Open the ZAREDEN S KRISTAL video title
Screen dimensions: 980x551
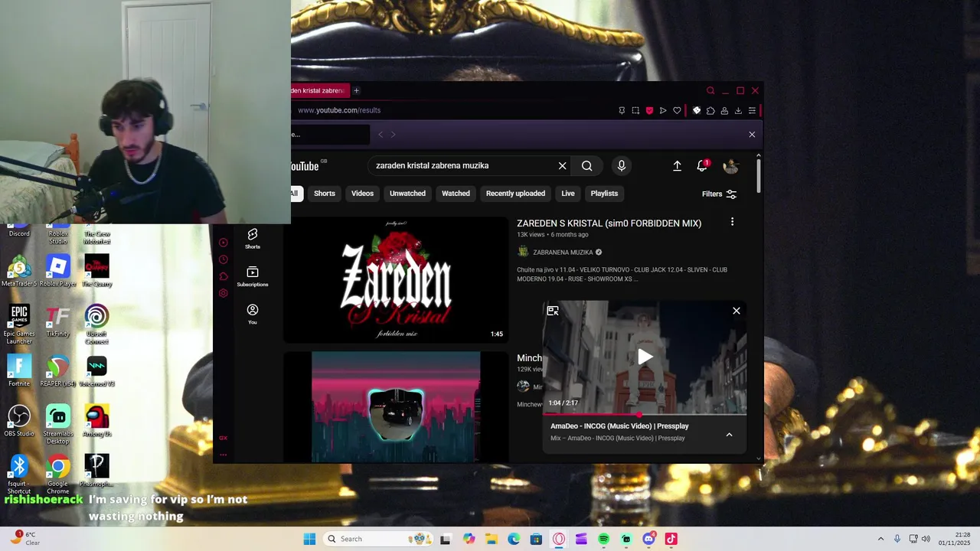point(609,223)
